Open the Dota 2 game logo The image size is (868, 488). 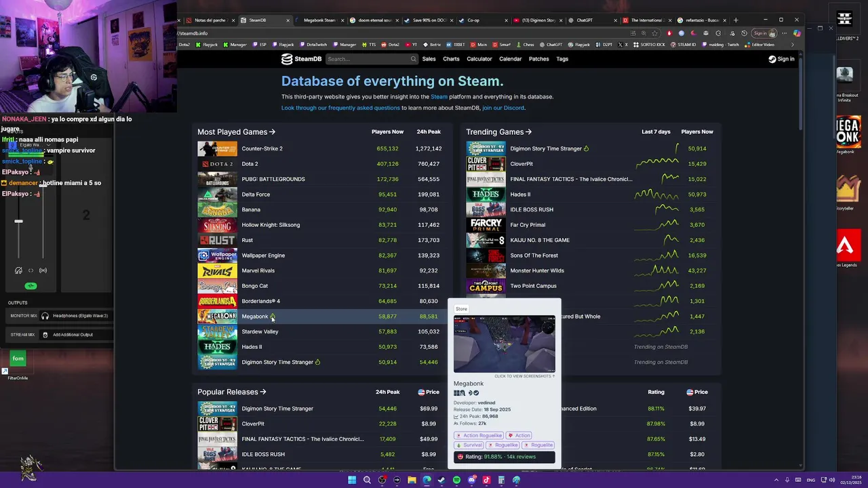(217, 164)
